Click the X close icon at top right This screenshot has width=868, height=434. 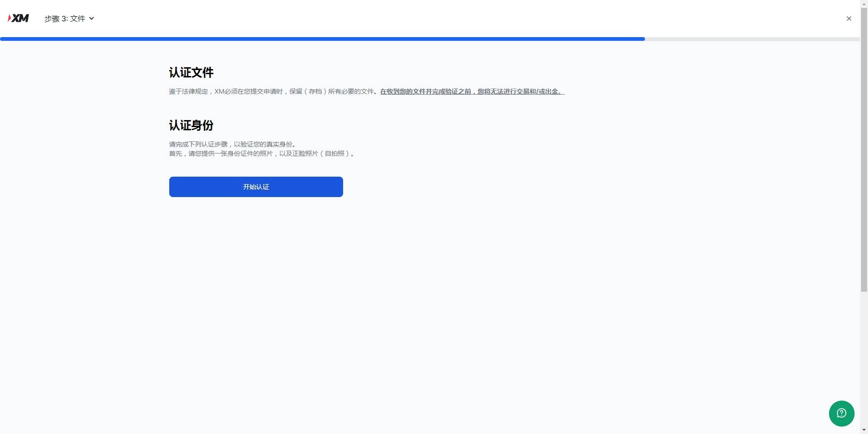(849, 19)
